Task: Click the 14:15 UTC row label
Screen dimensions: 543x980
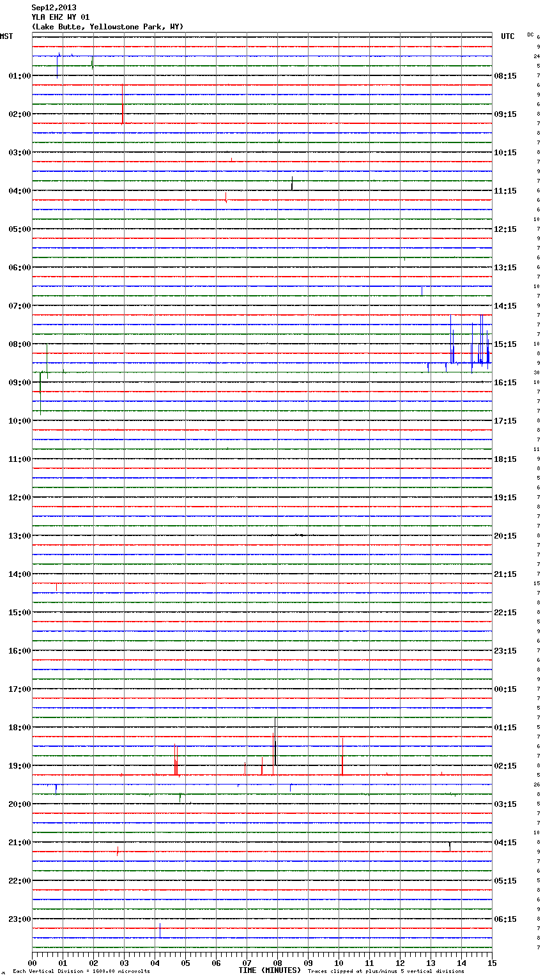Action: [x=505, y=306]
